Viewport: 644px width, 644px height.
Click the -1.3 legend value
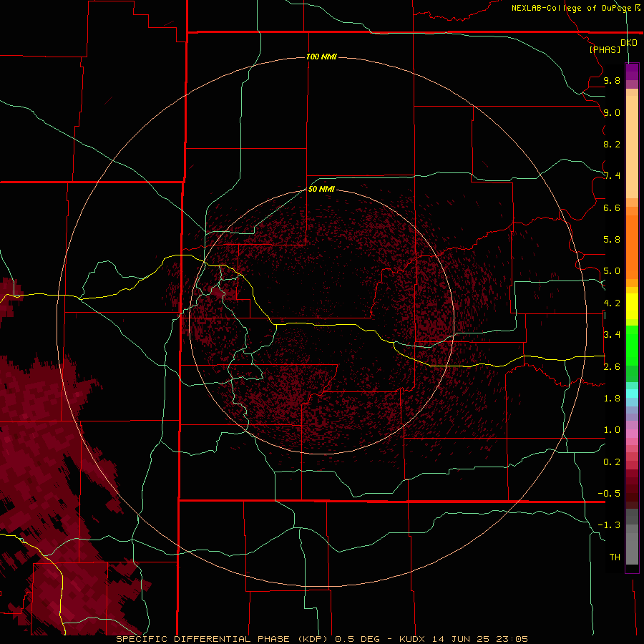[609, 525]
